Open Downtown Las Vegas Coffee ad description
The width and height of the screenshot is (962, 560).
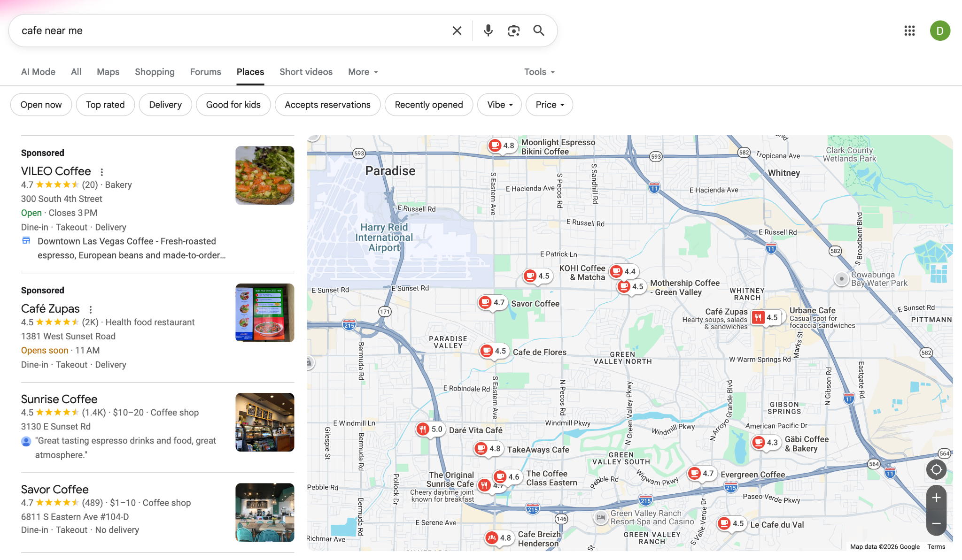point(132,248)
